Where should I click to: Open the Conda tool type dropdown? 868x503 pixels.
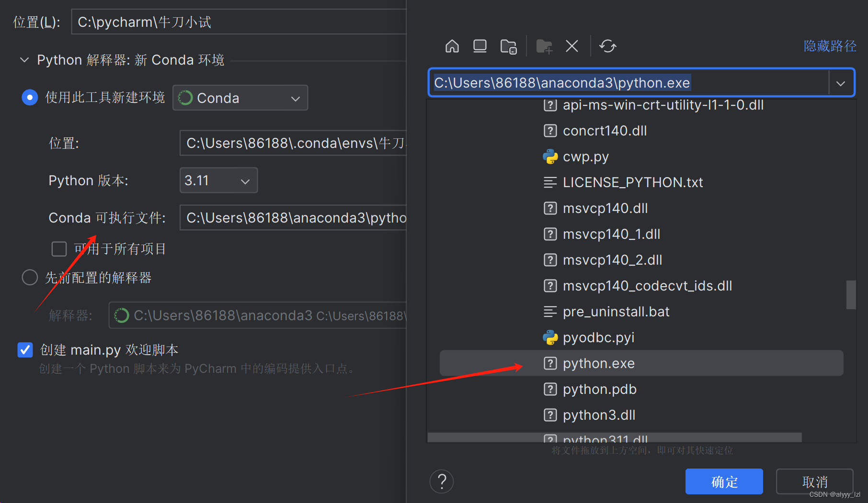240,98
